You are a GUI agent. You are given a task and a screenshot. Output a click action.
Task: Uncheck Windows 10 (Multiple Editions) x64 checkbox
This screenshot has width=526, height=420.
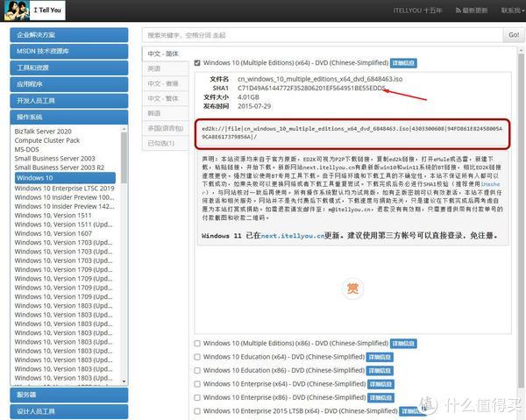tap(197, 63)
